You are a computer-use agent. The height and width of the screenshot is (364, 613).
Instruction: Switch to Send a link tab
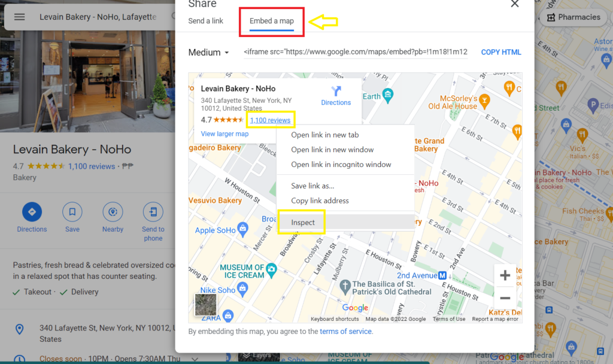point(206,21)
